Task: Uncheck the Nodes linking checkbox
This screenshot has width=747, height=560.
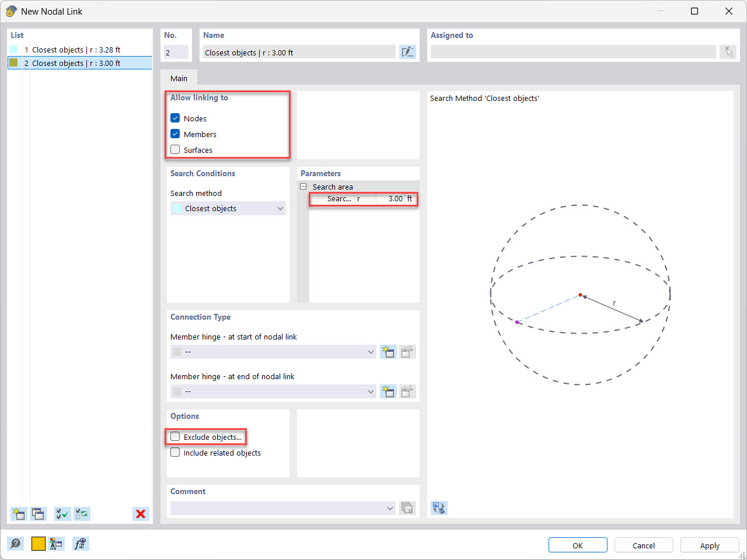Action: 174,118
